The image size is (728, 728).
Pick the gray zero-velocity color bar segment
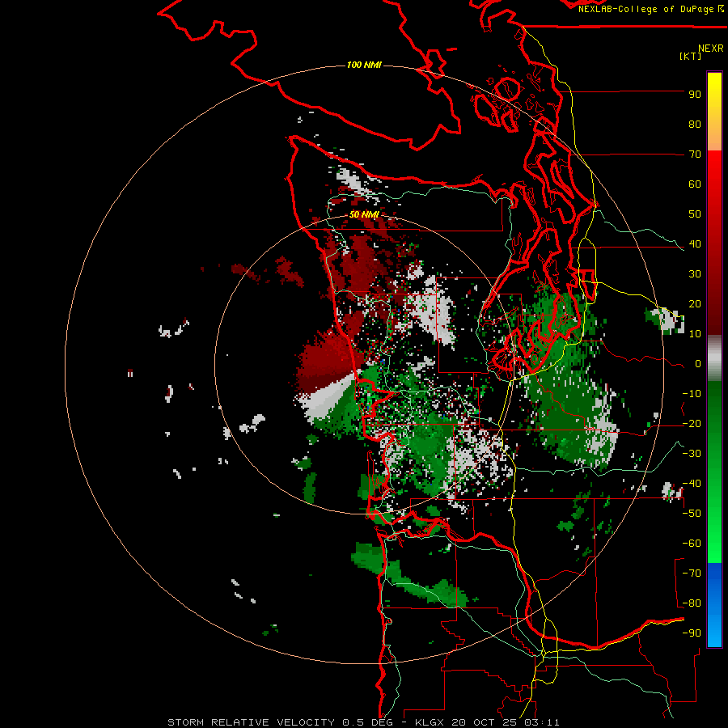coord(714,358)
